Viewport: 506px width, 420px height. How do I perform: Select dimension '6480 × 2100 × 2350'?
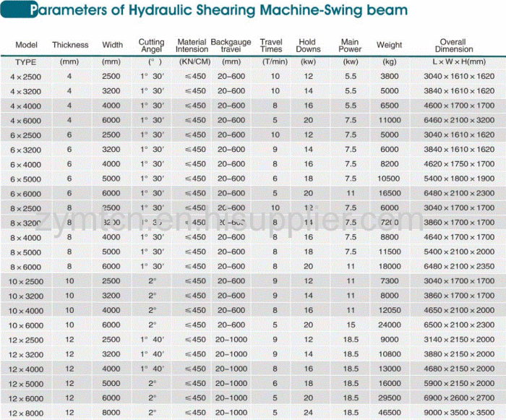click(x=459, y=266)
